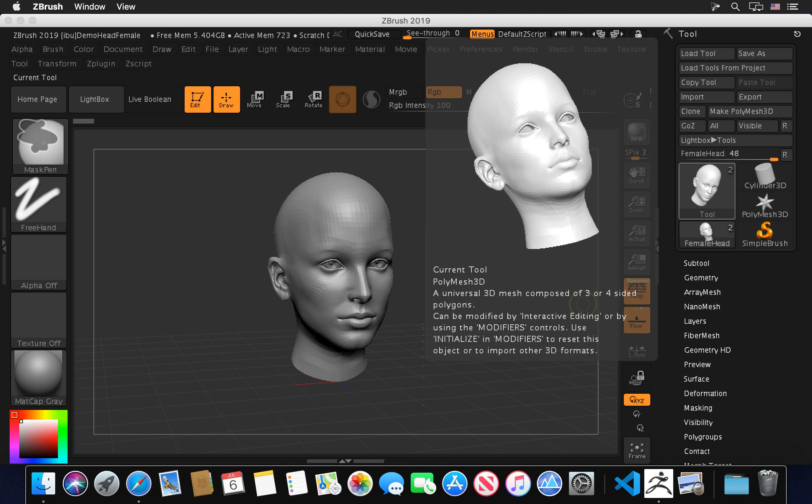Screen dimensions: 812x504
Task: Open the ZBrush app in the Dock
Action: [658, 483]
